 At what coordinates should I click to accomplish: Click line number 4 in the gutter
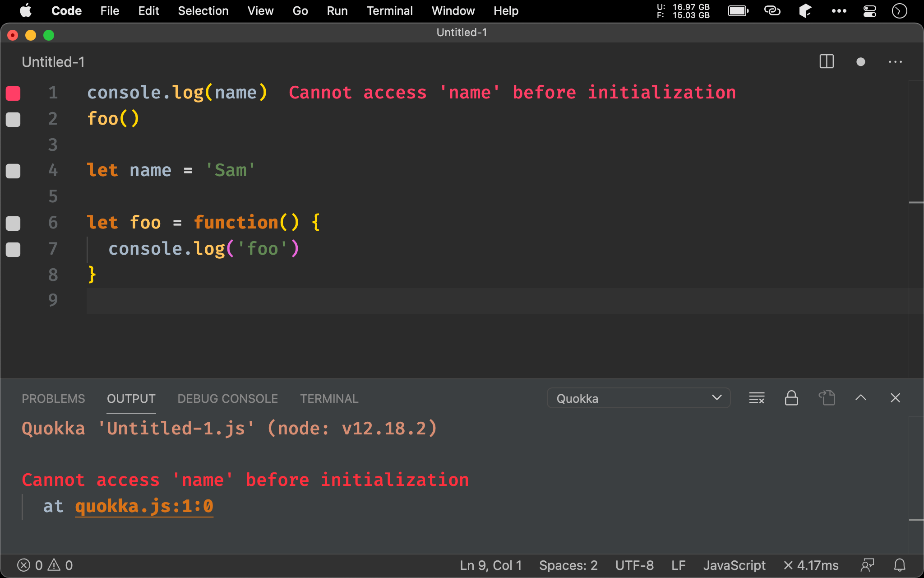[x=53, y=171]
